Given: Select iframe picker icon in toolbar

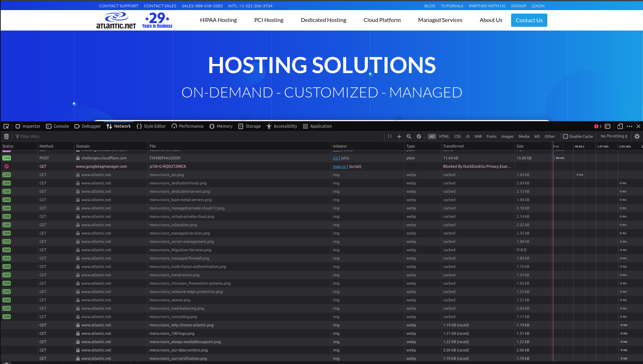Looking at the screenshot, I should [608, 126].
